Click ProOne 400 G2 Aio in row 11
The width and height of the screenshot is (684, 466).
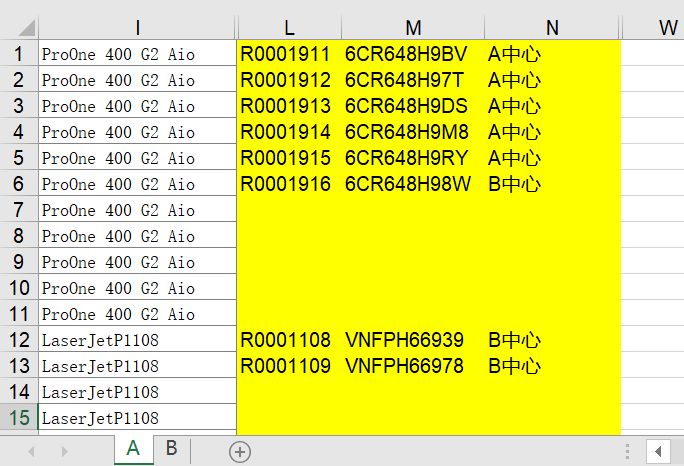point(137,313)
